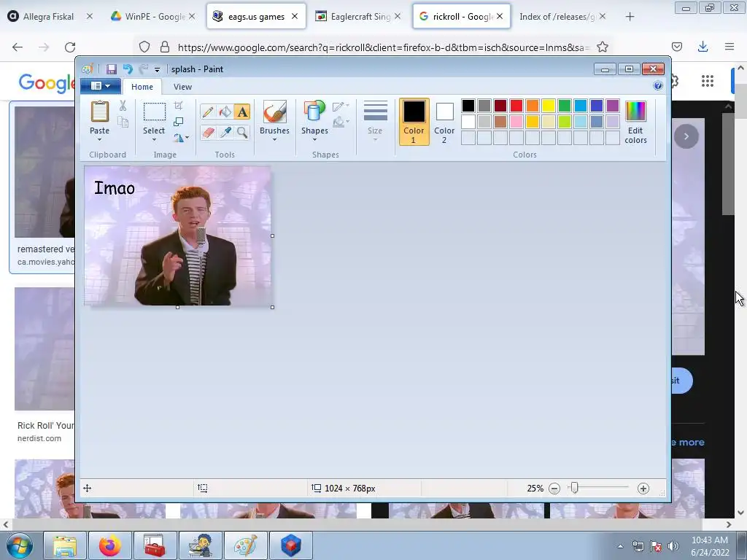Switch to eags.us games browser tab
Viewport: 747px width, 560px height.
click(x=256, y=17)
